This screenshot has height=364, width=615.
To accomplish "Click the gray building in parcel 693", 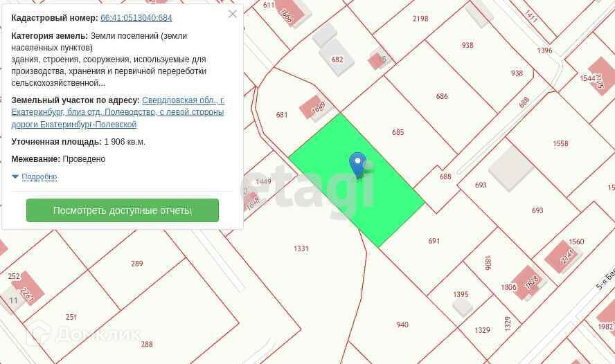I will click(x=510, y=168).
